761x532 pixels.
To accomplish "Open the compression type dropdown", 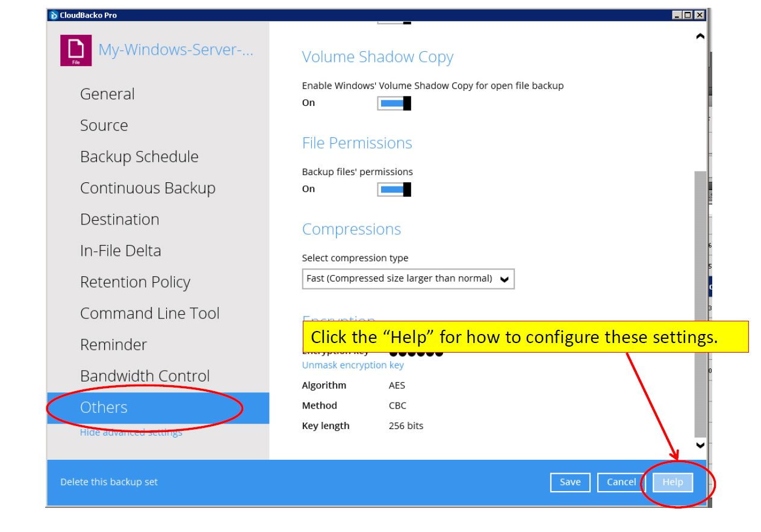I will tap(408, 279).
